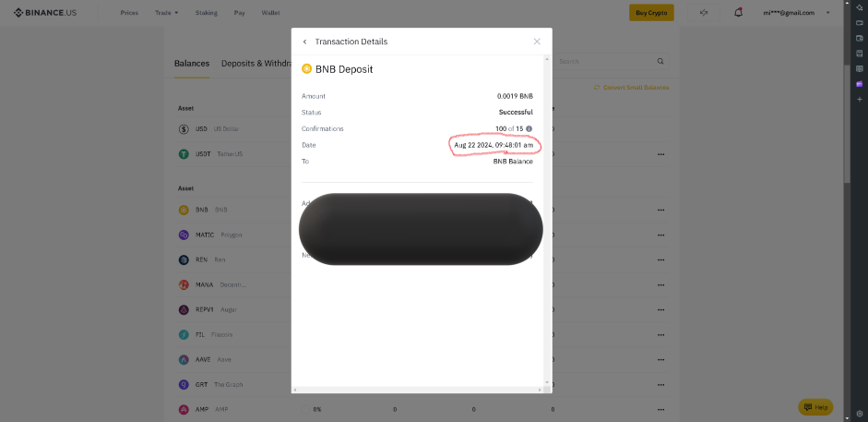
Task: Click the MATIC Polygon asset icon
Action: pos(184,235)
